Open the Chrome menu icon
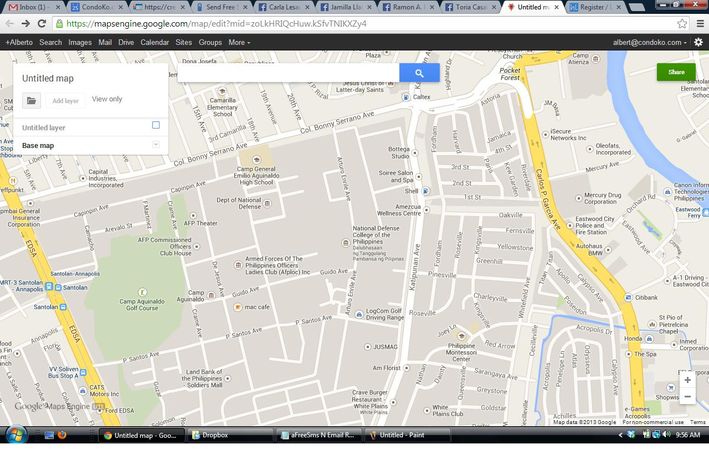The image size is (709, 475). [700, 24]
